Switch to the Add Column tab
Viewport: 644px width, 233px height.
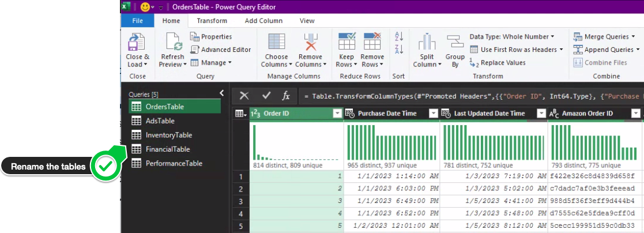coord(263,21)
